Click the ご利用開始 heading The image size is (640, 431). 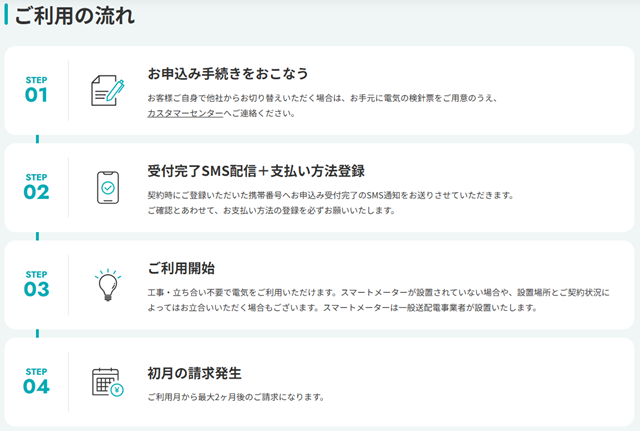pos(181,268)
